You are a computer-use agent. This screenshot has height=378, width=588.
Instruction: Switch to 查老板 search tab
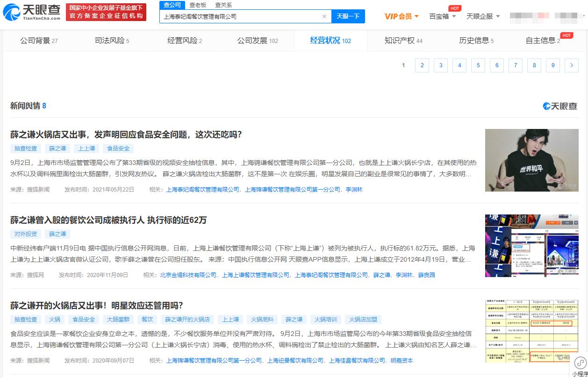pyautogui.click(x=198, y=5)
